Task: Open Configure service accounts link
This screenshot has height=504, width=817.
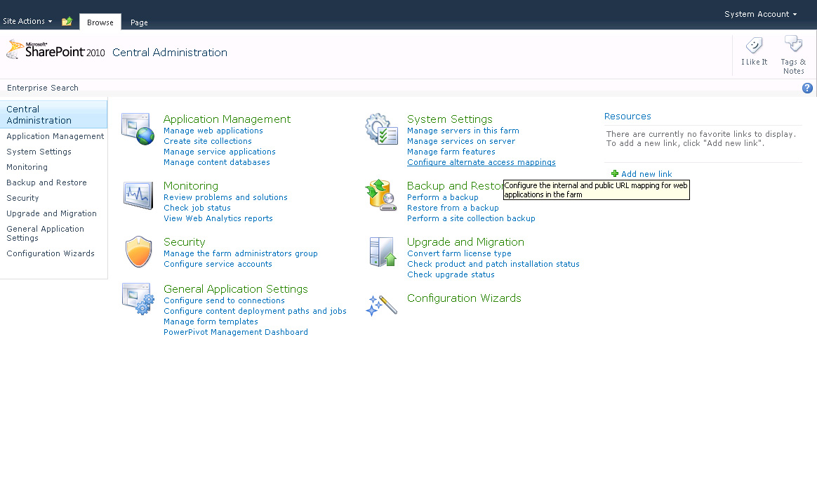Action: 218,264
